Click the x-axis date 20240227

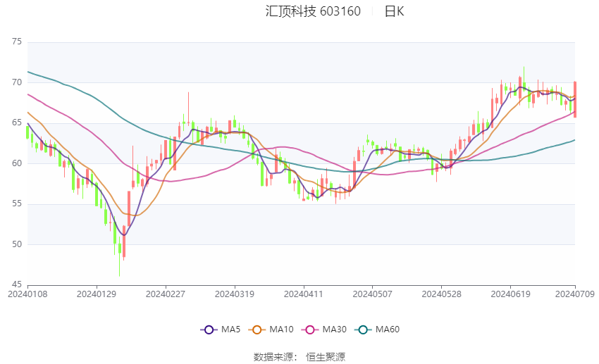(166, 294)
